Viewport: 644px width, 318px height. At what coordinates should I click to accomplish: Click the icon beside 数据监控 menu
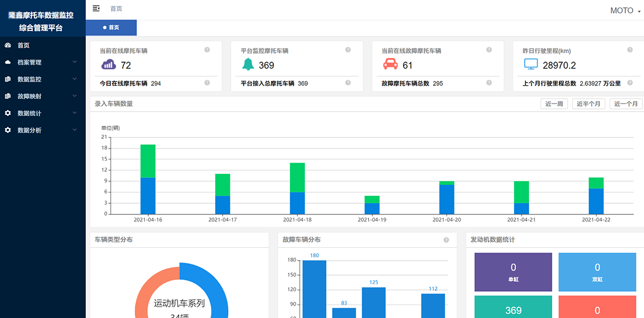[8, 79]
